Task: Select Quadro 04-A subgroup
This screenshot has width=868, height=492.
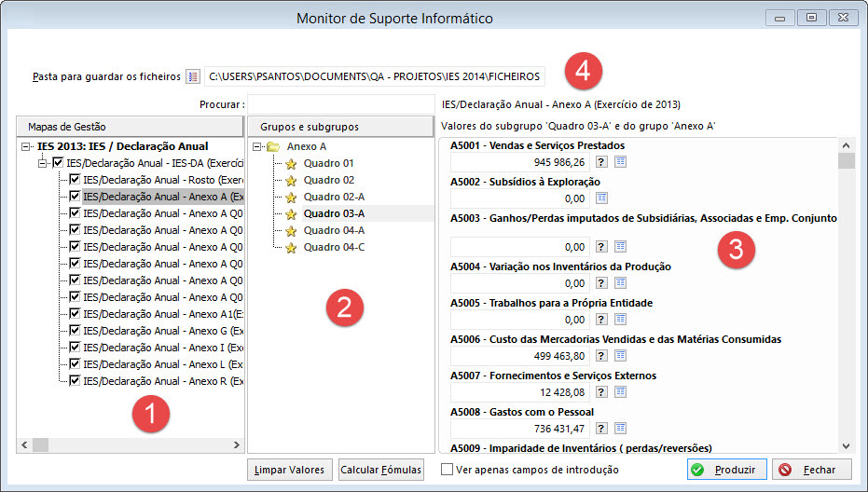Action: point(334,230)
